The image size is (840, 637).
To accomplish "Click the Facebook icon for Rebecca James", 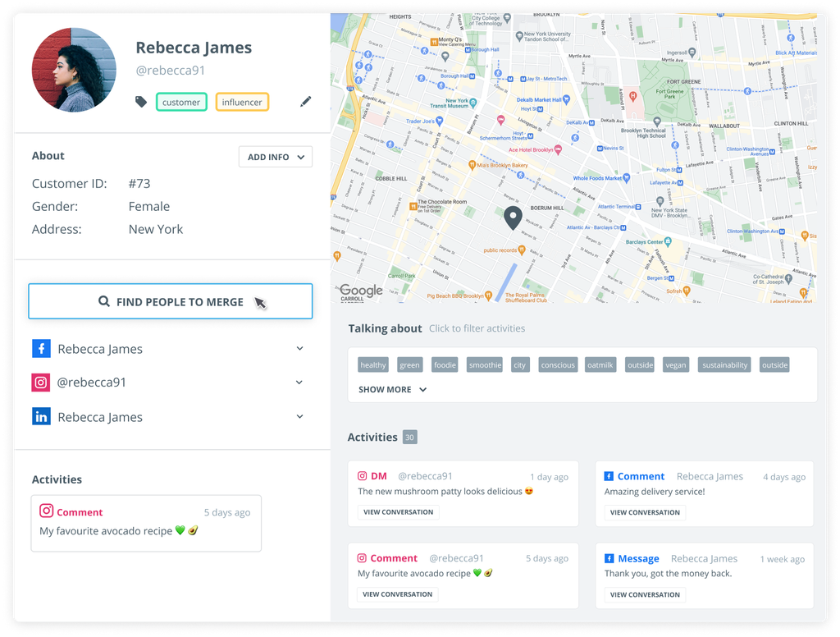I will 41,349.
